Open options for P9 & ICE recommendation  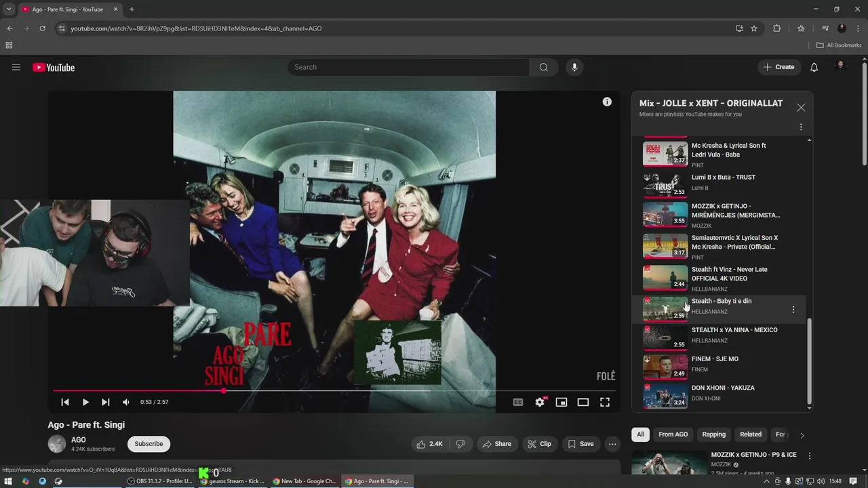(x=809, y=456)
